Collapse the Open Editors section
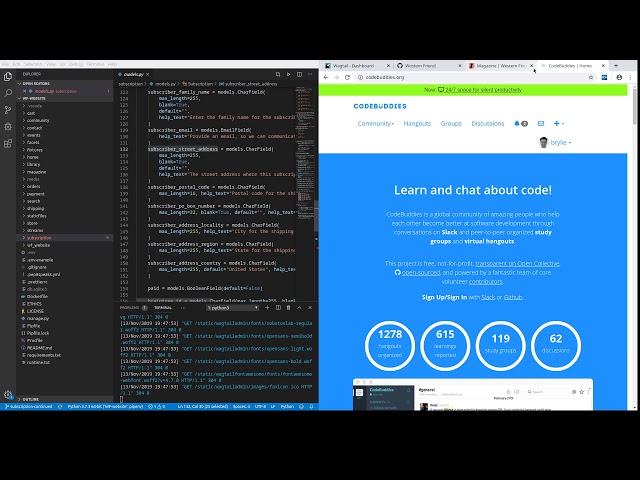 tap(36, 83)
